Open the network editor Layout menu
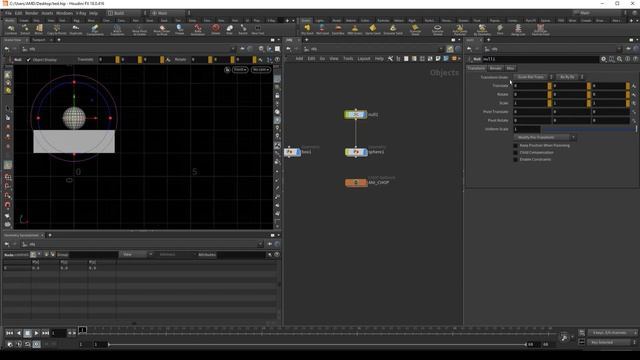Viewport: 640px width, 360px height. [x=364, y=59]
